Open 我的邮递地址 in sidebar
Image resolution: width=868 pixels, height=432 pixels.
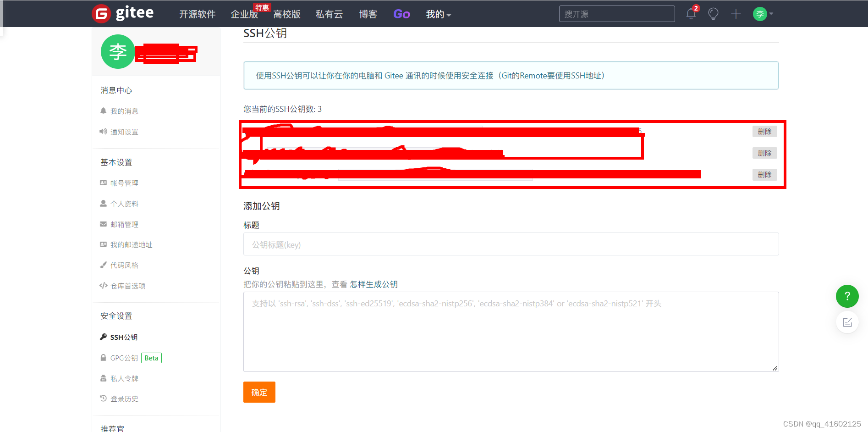click(131, 244)
